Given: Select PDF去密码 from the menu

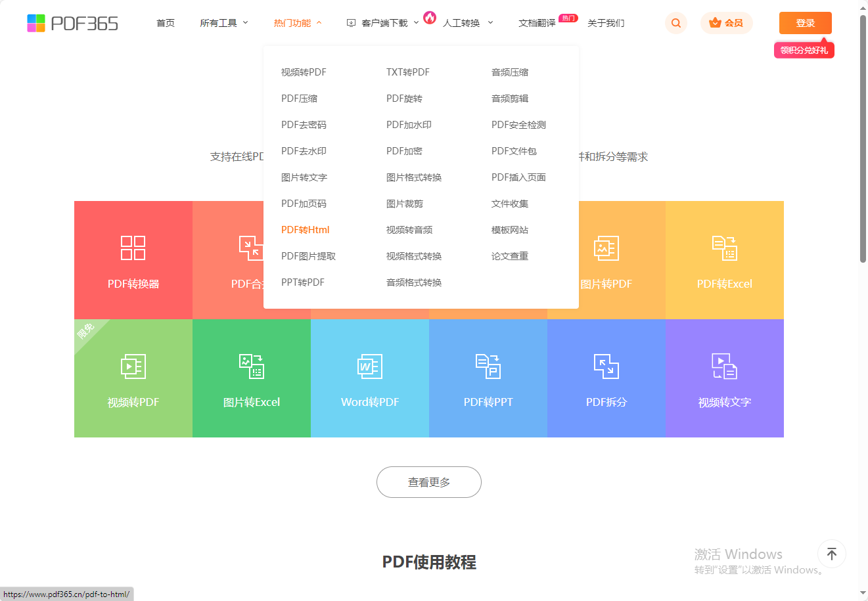Looking at the screenshot, I should (x=304, y=125).
